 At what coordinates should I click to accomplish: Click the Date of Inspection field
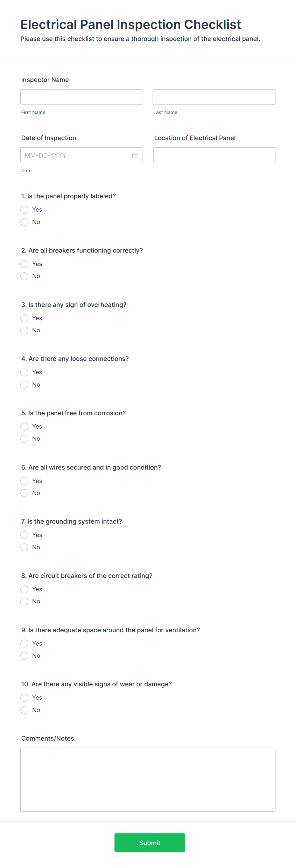(74, 155)
